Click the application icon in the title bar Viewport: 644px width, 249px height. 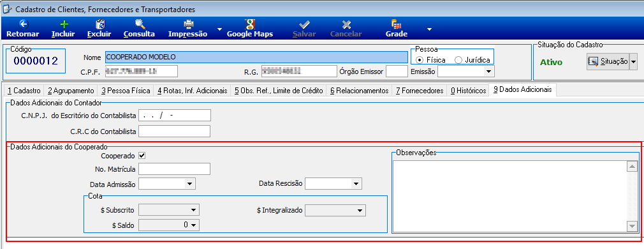(x=7, y=9)
